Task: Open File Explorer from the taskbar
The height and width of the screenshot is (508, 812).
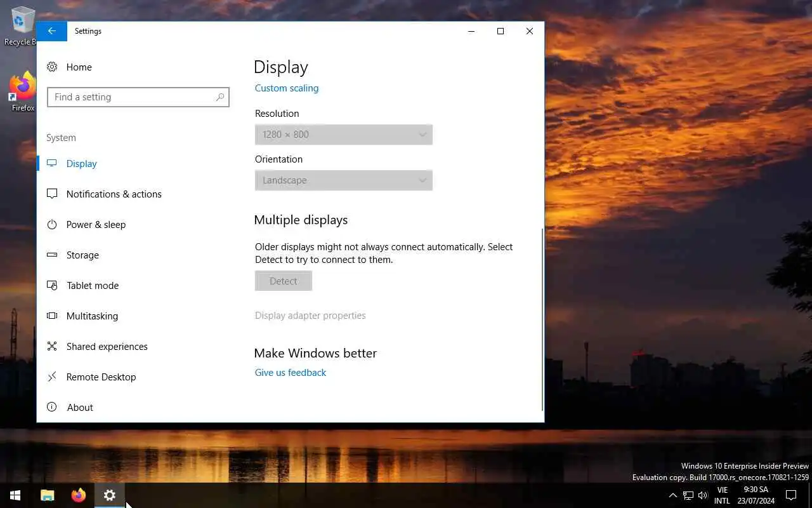Action: pyautogui.click(x=48, y=495)
